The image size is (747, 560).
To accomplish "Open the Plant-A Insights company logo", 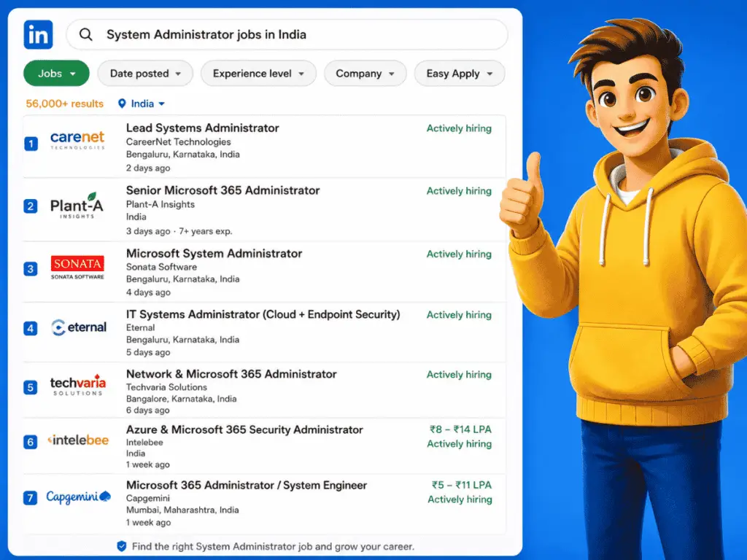I will [77, 206].
